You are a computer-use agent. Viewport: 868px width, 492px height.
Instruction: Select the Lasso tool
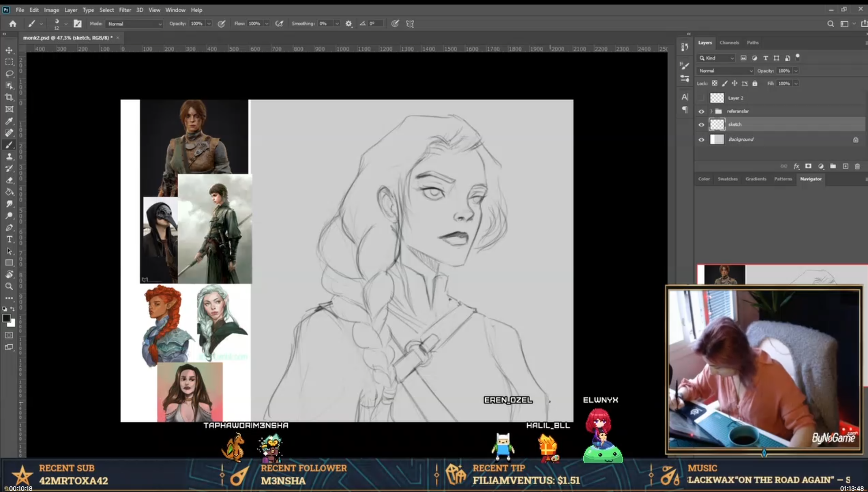(9, 74)
